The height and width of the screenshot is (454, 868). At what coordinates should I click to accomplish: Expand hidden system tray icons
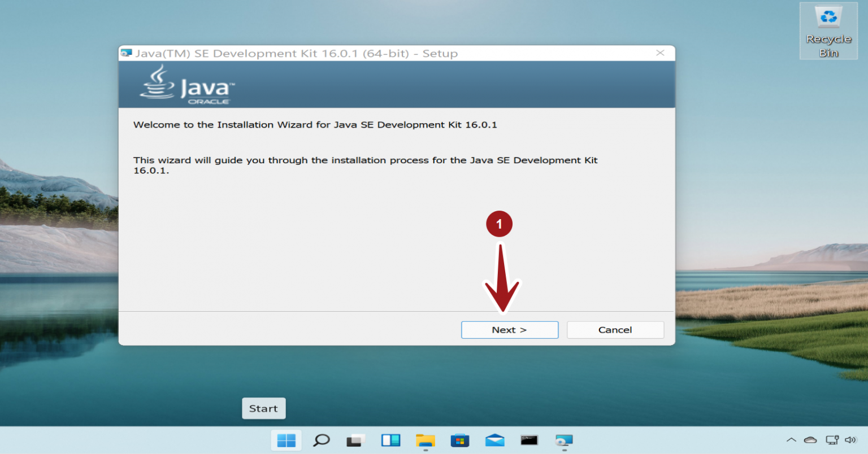(791, 440)
